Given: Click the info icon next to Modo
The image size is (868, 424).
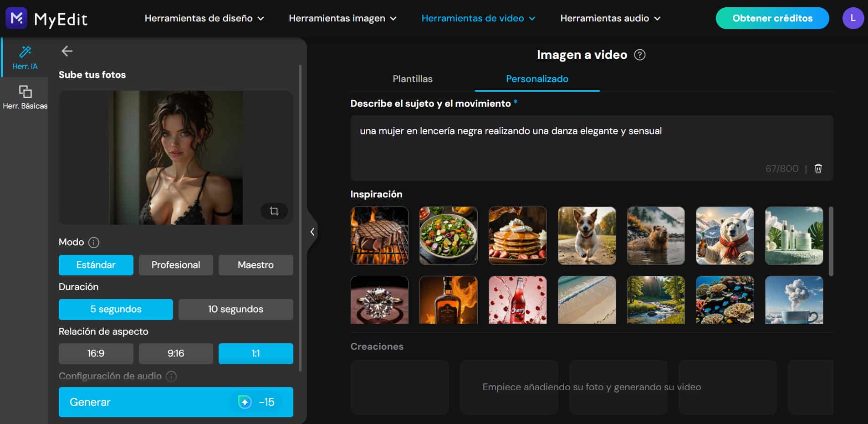Looking at the screenshot, I should click(94, 242).
